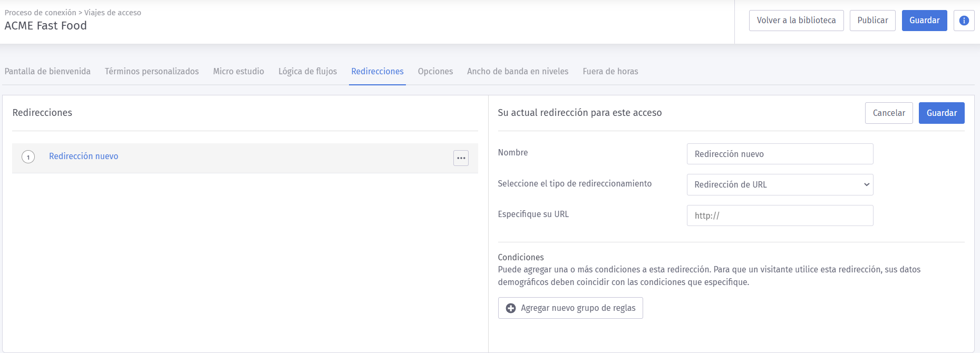This screenshot has width=980, height=353.
Task: Open the Opciones tab
Action: pos(435,72)
